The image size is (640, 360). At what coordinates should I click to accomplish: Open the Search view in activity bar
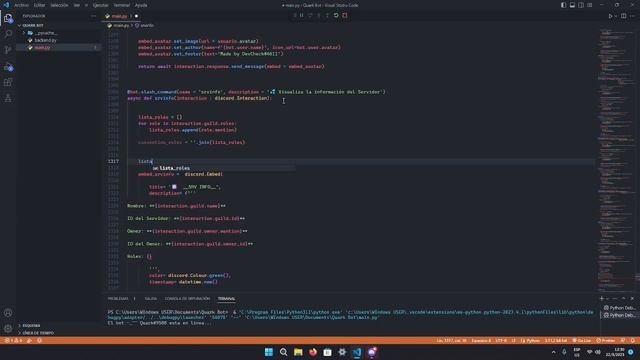pos(8,34)
